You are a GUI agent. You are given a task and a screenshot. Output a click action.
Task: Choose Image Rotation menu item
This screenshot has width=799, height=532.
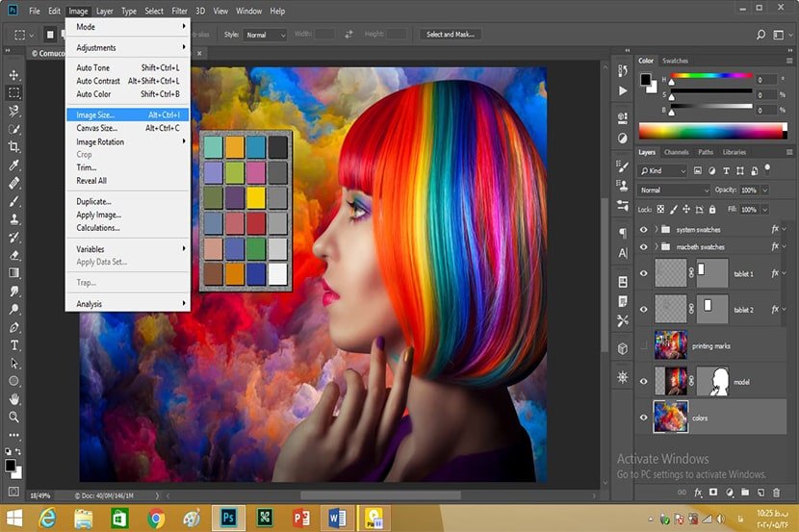(128, 142)
